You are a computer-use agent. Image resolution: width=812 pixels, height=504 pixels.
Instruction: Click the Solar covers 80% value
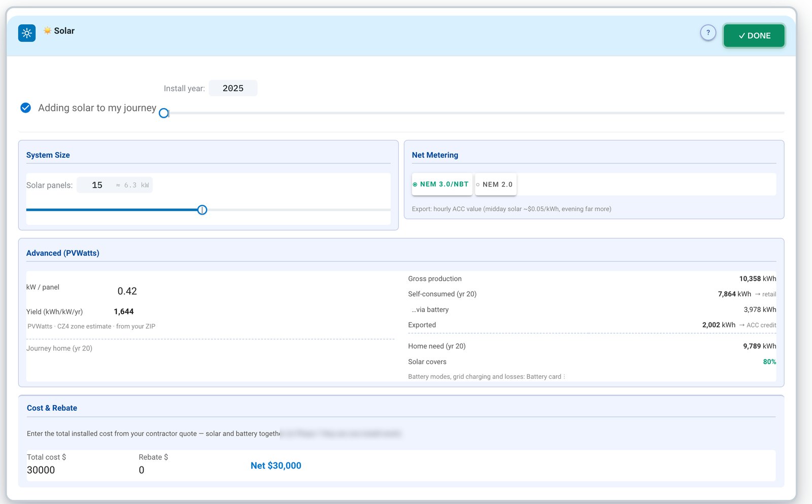click(769, 362)
